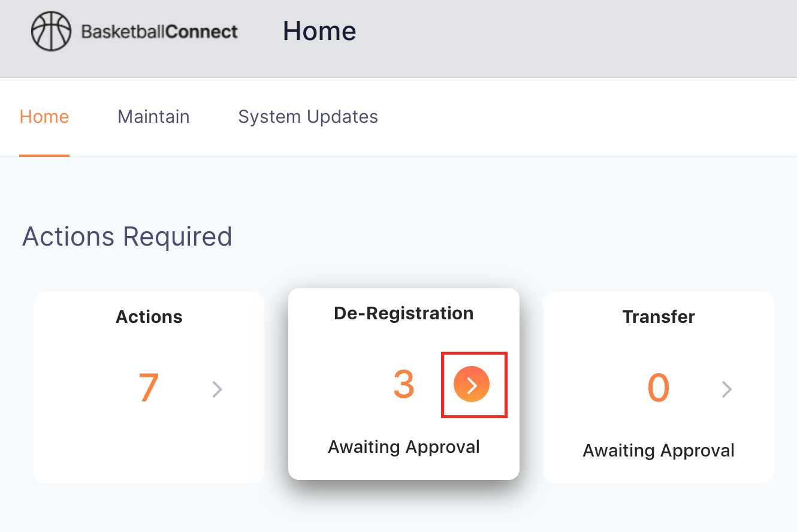Click Awaiting Approval under De-Registration

404,447
